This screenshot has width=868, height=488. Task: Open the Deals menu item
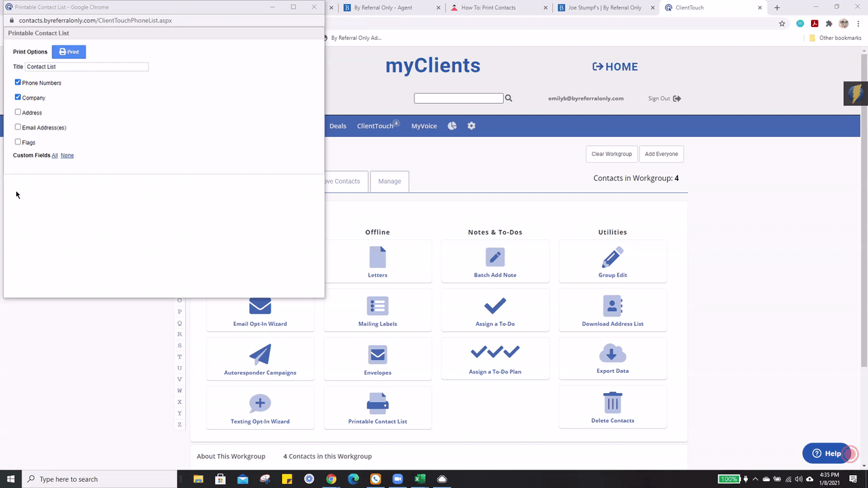(338, 126)
